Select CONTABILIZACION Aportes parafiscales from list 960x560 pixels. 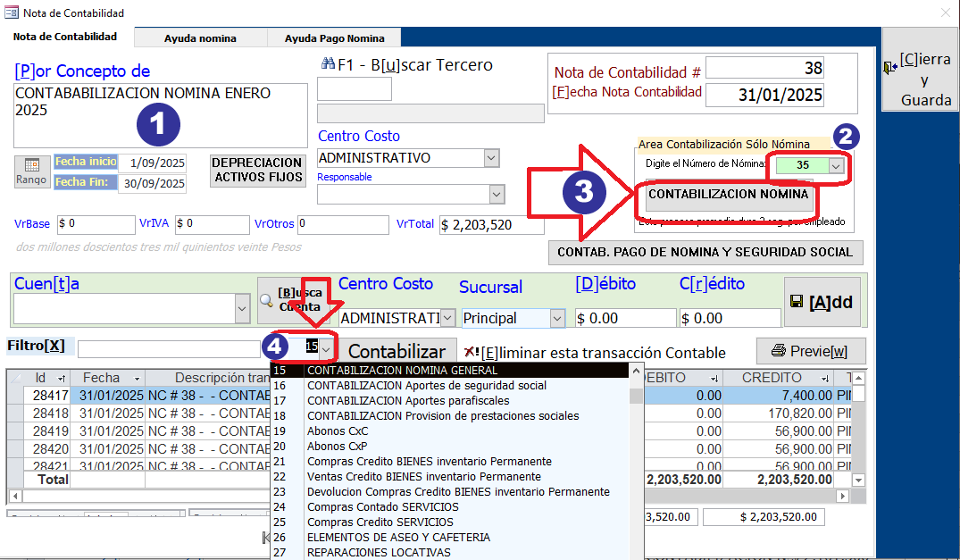pyautogui.click(x=408, y=401)
